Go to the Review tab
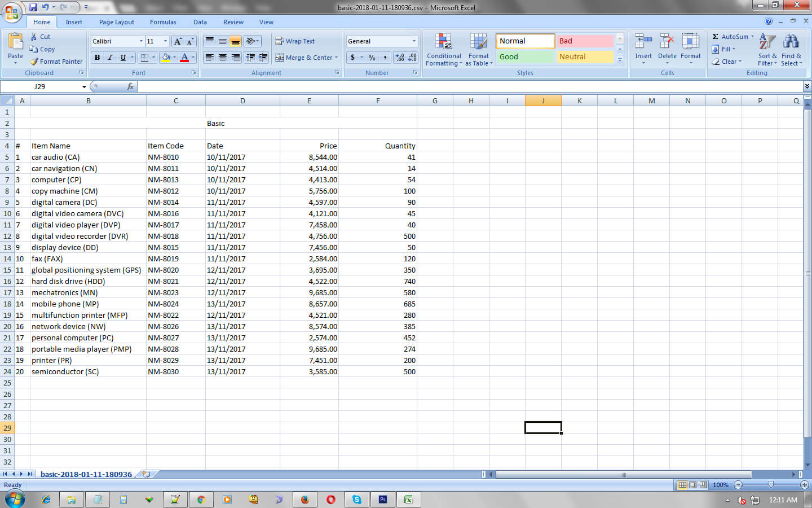 (x=233, y=22)
